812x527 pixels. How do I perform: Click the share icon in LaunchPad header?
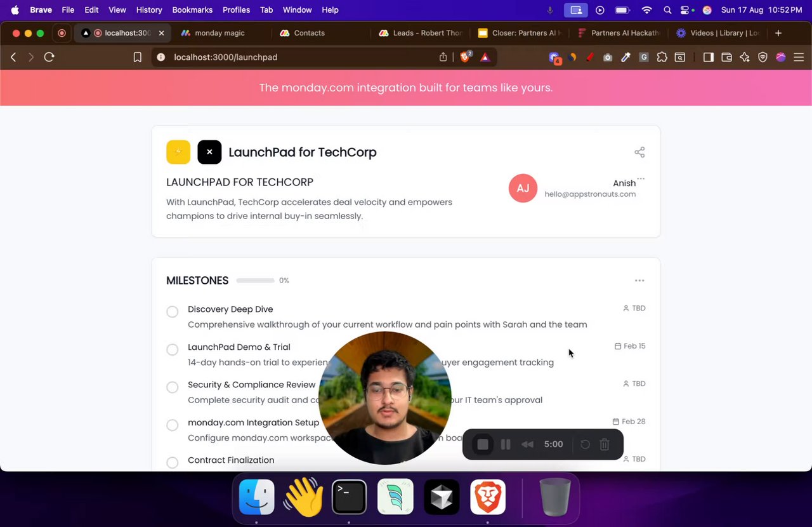[x=639, y=152]
